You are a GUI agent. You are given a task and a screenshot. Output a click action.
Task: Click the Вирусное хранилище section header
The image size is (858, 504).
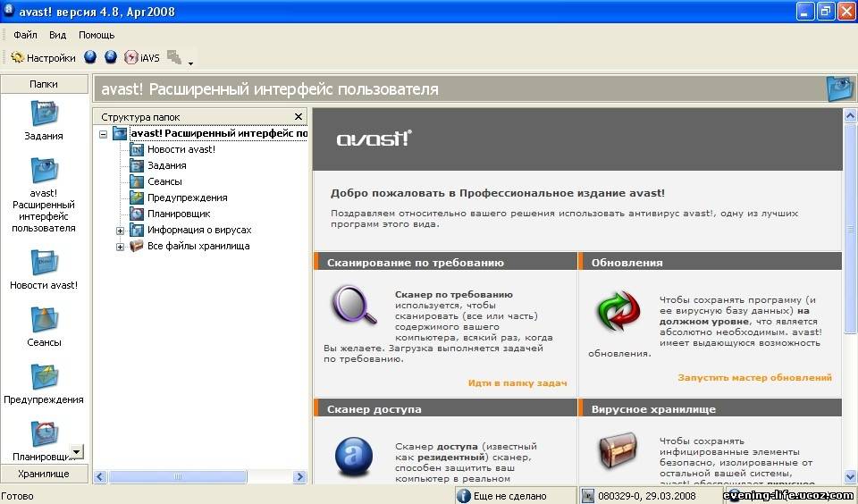(711, 408)
